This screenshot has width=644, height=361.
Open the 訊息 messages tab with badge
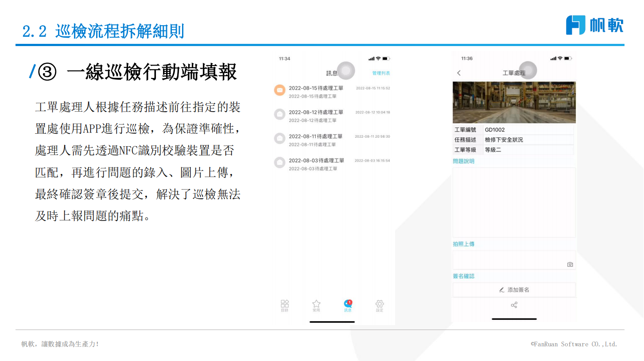tap(348, 304)
